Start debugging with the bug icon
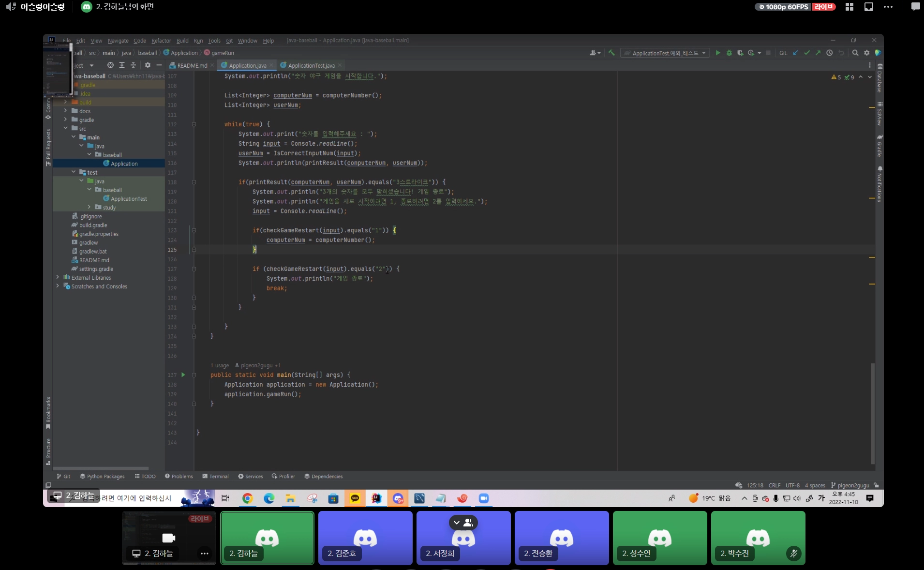The height and width of the screenshot is (570, 924). 729,53
